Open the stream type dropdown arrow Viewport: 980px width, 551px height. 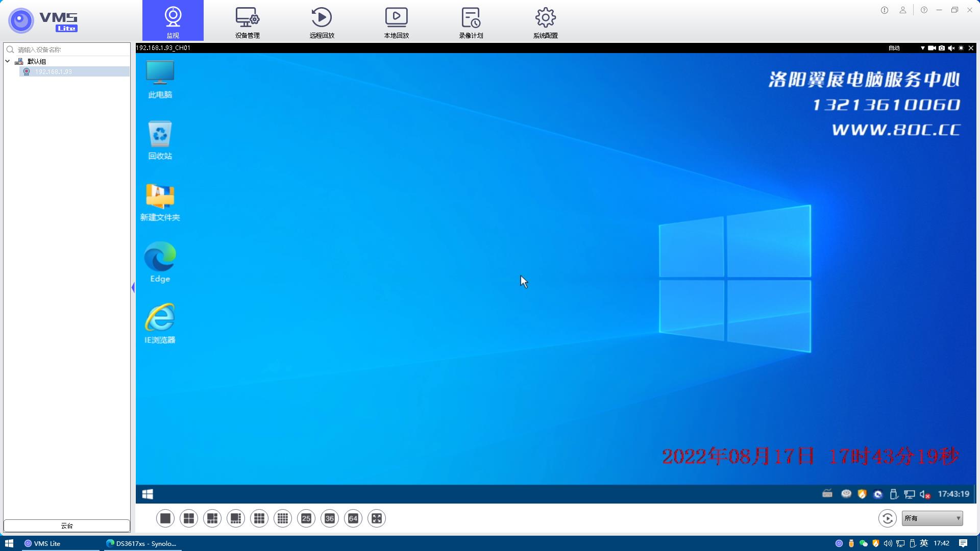click(922, 48)
